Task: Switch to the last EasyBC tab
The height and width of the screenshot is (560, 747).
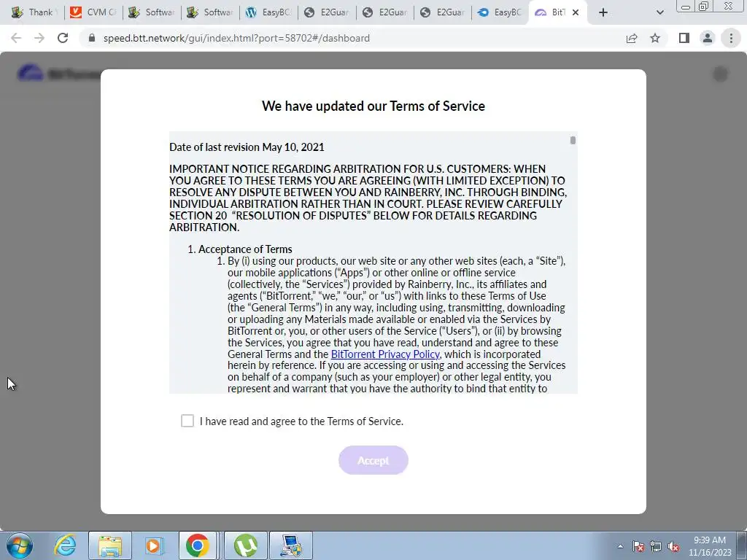Action: coord(500,12)
